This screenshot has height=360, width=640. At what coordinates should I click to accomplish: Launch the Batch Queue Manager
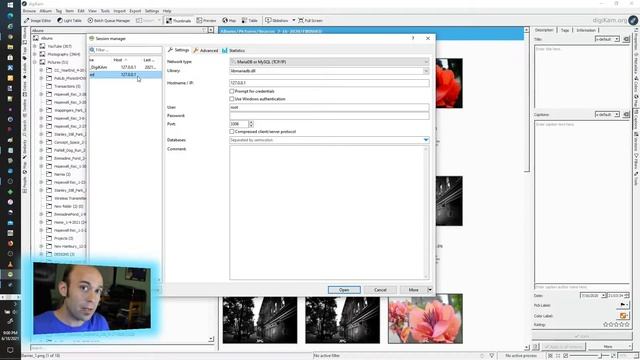[x=109, y=20]
